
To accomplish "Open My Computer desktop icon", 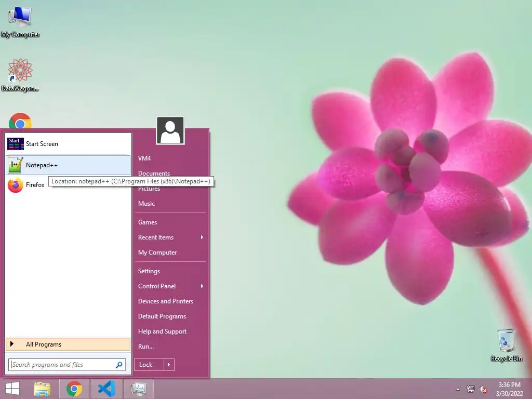I will [x=20, y=21].
